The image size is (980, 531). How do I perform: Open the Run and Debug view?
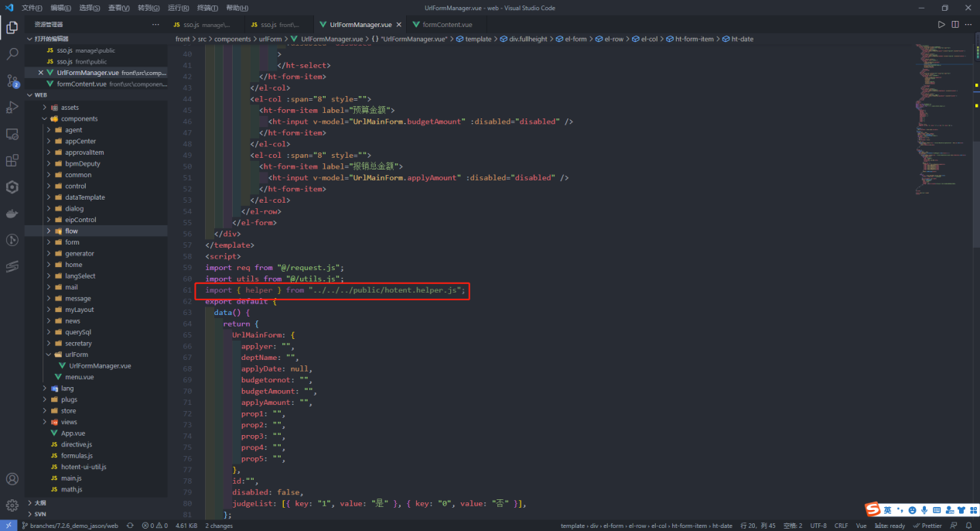[12, 107]
